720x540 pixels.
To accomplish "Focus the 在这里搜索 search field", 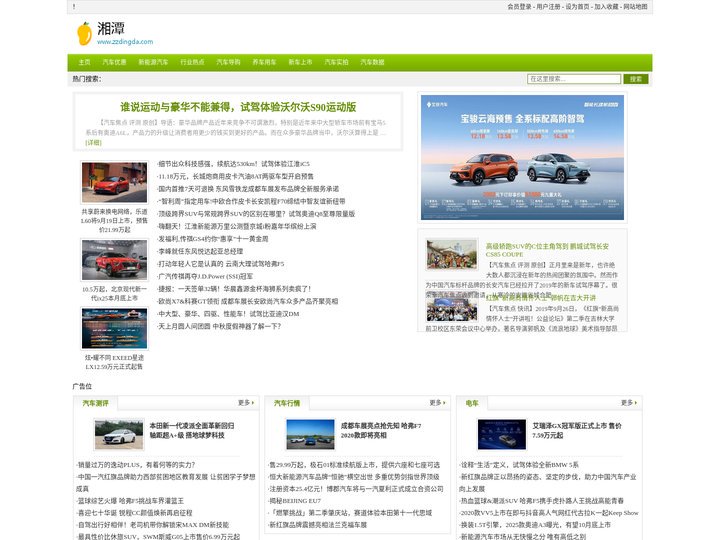I will tap(574, 79).
